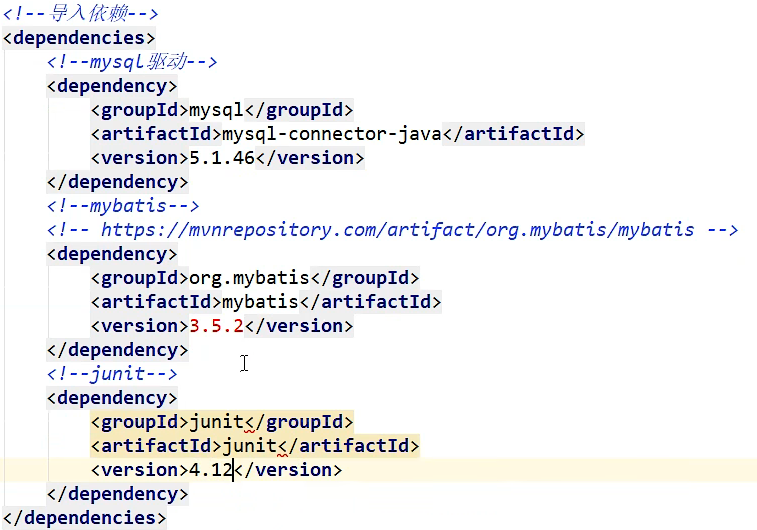Click the <dependency> tag under junit comment
The image size is (757, 530).
pyautogui.click(x=112, y=398)
